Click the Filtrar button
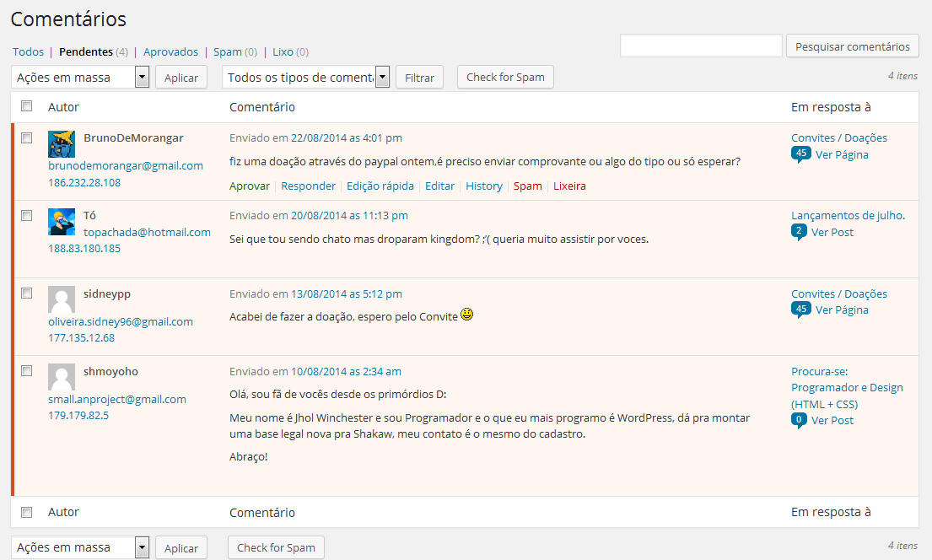The width and height of the screenshot is (932, 560). point(420,78)
